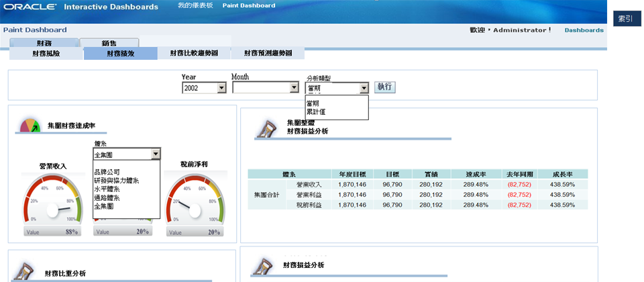Open the Year dropdown showing 2002
This screenshot has width=644, height=282.
click(204, 88)
